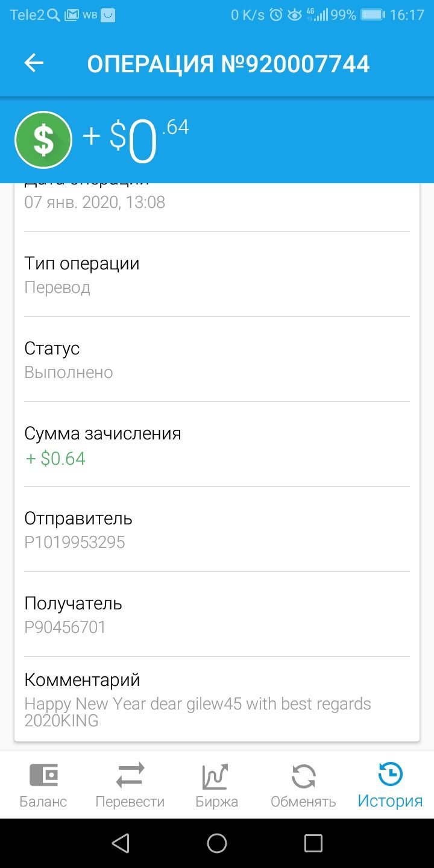Switch to the Баланс tab label
Image resolution: width=434 pixels, height=868 pixels.
[x=43, y=802]
